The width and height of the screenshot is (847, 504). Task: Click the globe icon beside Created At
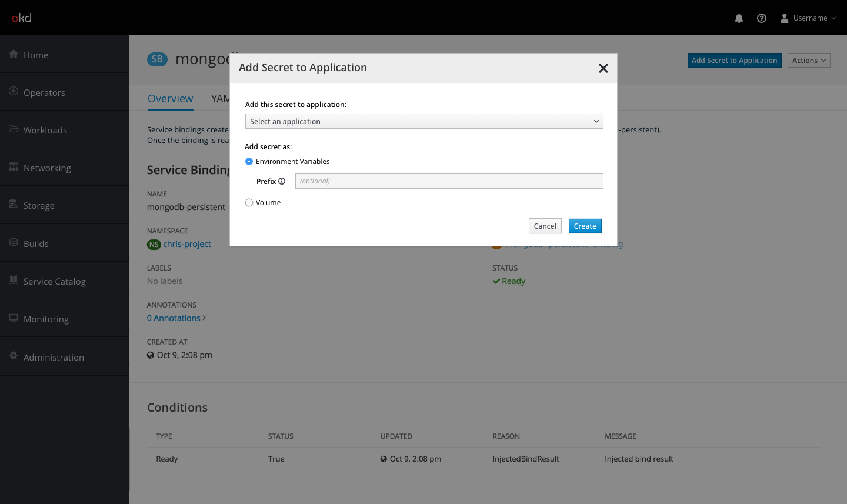pyautogui.click(x=151, y=355)
